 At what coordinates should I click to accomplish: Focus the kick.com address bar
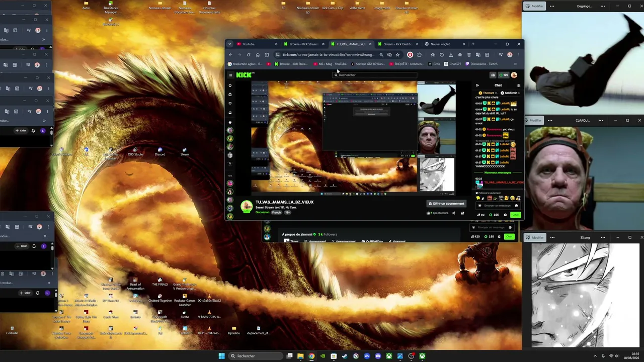328,55
